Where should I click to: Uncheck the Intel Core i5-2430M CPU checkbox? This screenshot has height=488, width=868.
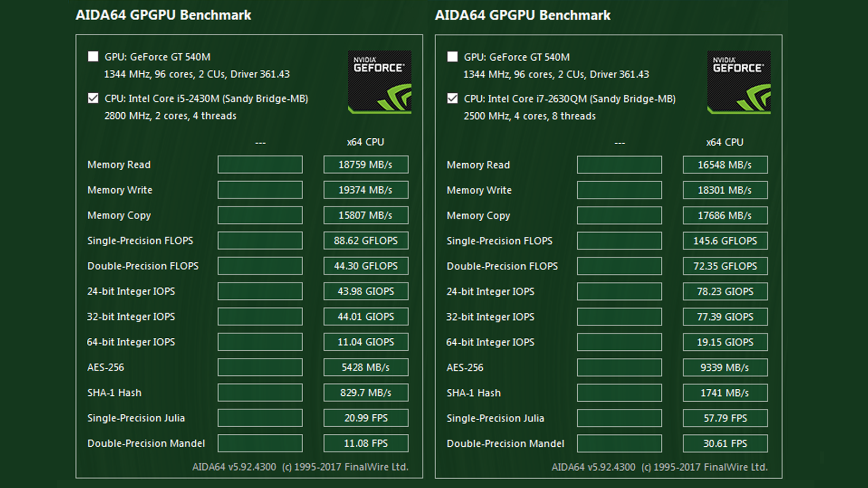93,98
